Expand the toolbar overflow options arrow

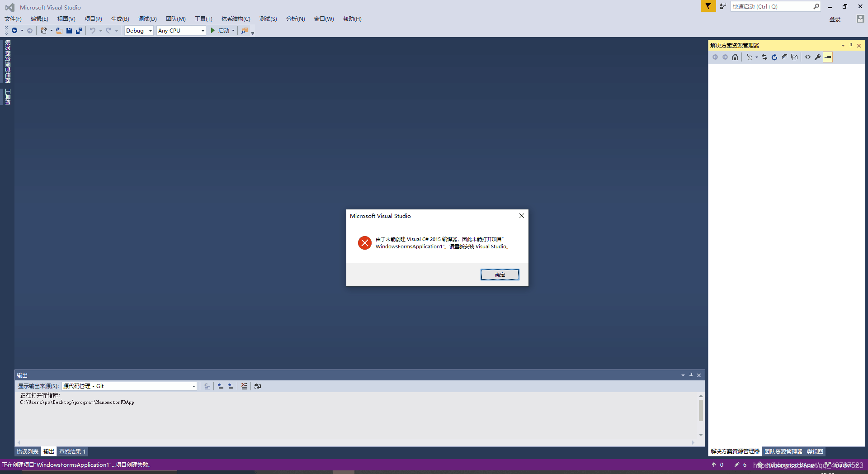(253, 33)
